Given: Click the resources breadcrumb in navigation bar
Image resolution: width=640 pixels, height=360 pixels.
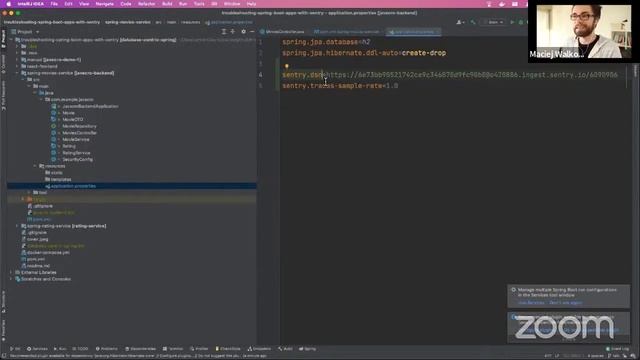Looking at the screenshot, I should [191, 22].
